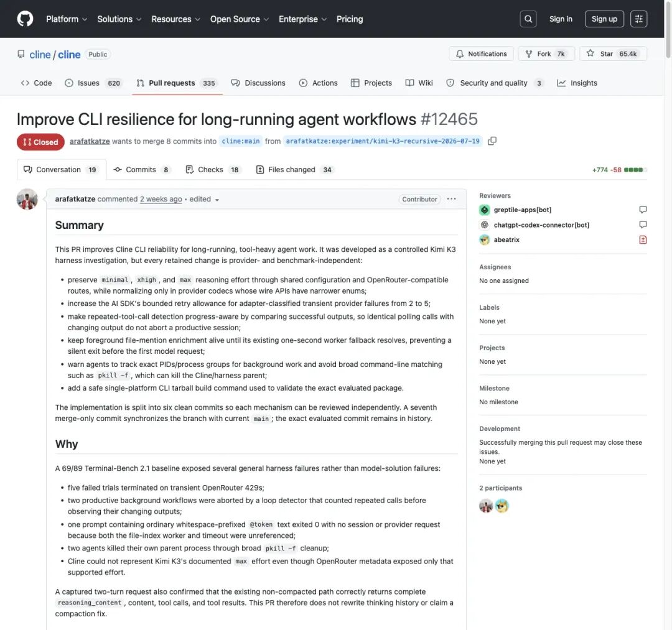Click second participant avatar under 2 participants
The image size is (672, 630).
502,506
